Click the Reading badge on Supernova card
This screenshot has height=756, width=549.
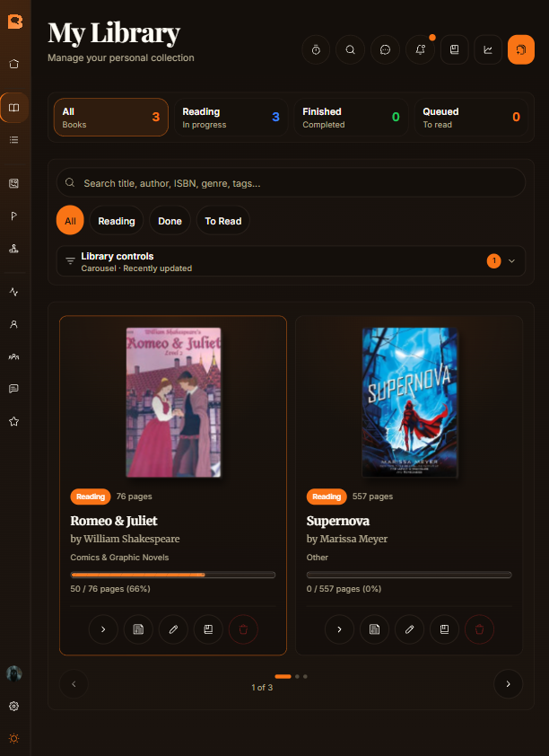[327, 497]
